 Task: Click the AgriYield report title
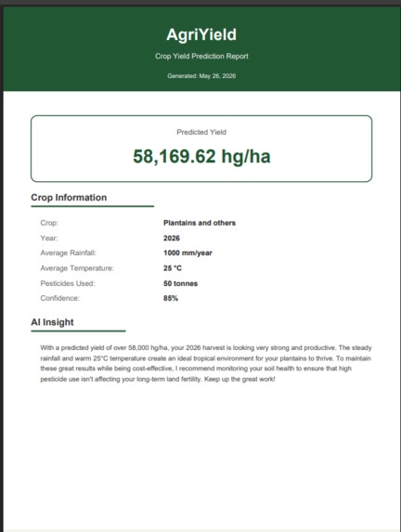(201, 35)
